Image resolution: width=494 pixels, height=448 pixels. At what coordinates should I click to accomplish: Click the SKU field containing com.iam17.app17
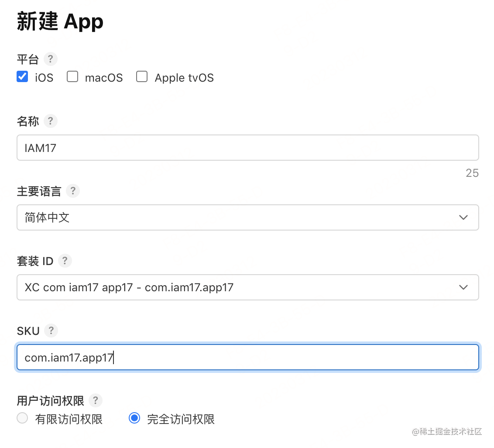point(248,357)
